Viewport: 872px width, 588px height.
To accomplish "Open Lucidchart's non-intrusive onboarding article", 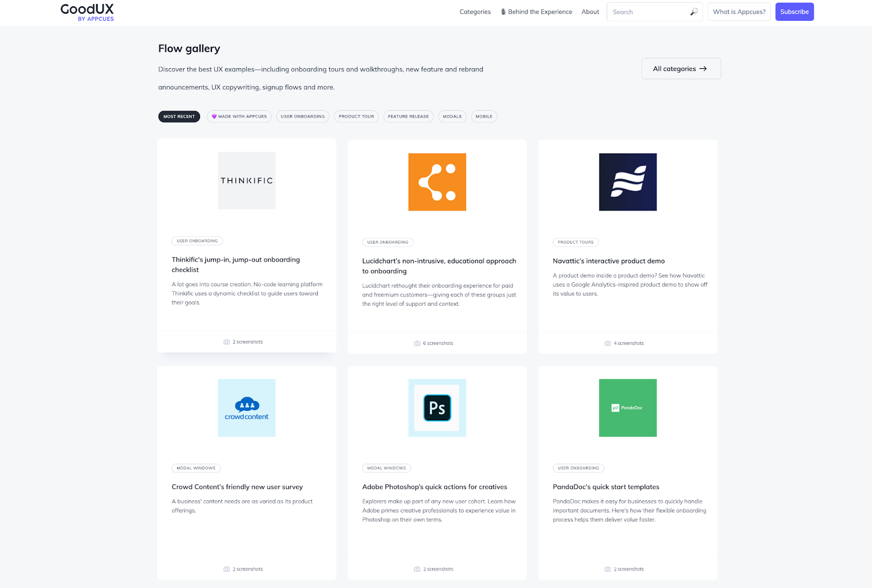I will 439,266.
